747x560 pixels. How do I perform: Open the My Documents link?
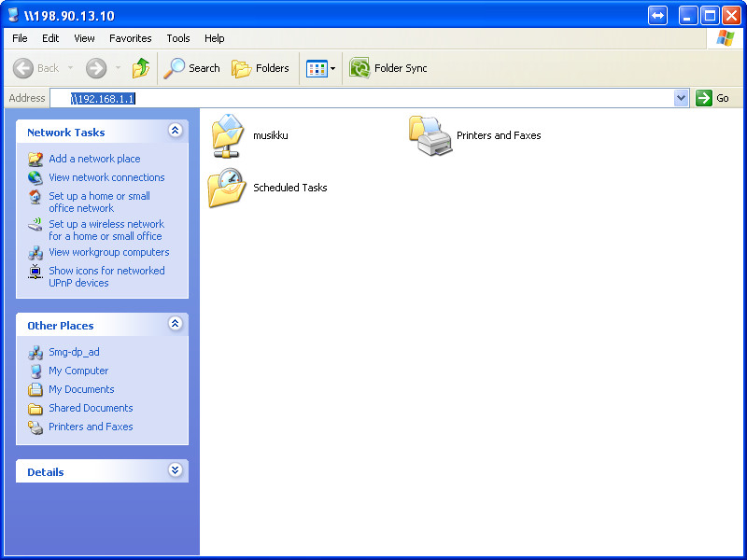point(81,389)
